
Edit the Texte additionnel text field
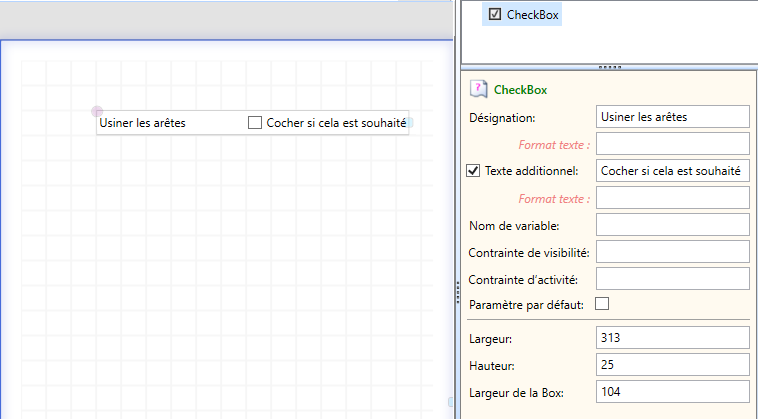point(672,171)
